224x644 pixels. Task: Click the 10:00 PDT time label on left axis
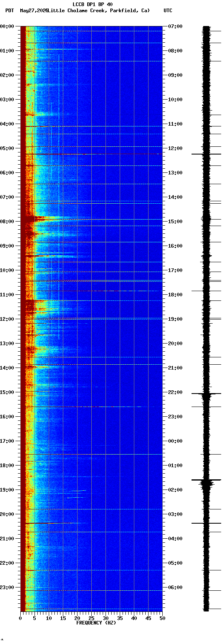(x=7, y=270)
